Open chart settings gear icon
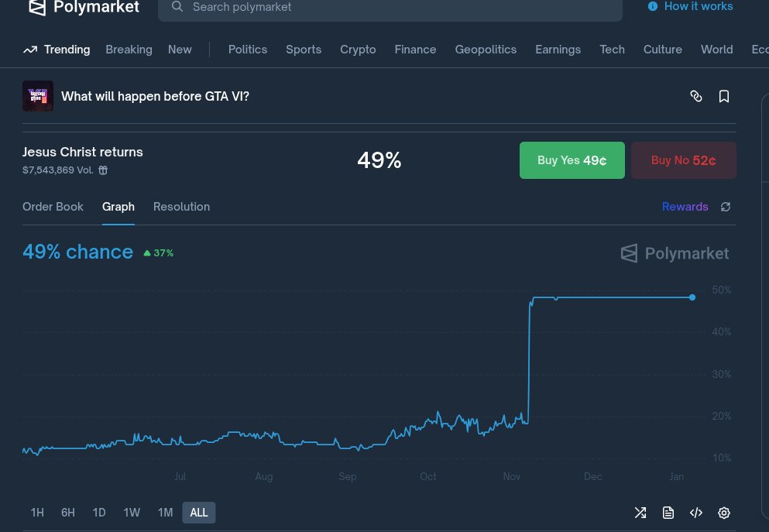Viewport: 769px width, 532px height. 724,513
